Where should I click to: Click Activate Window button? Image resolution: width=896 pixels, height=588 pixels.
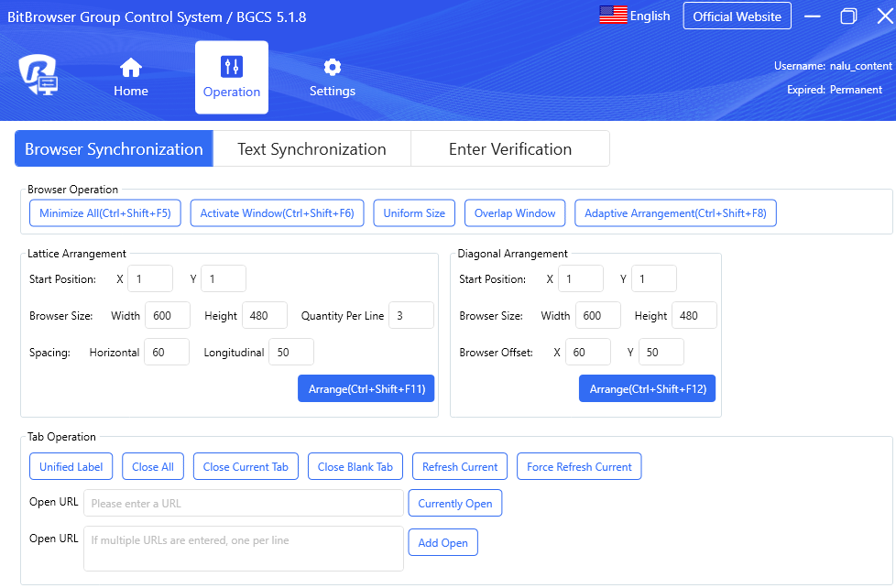click(278, 213)
